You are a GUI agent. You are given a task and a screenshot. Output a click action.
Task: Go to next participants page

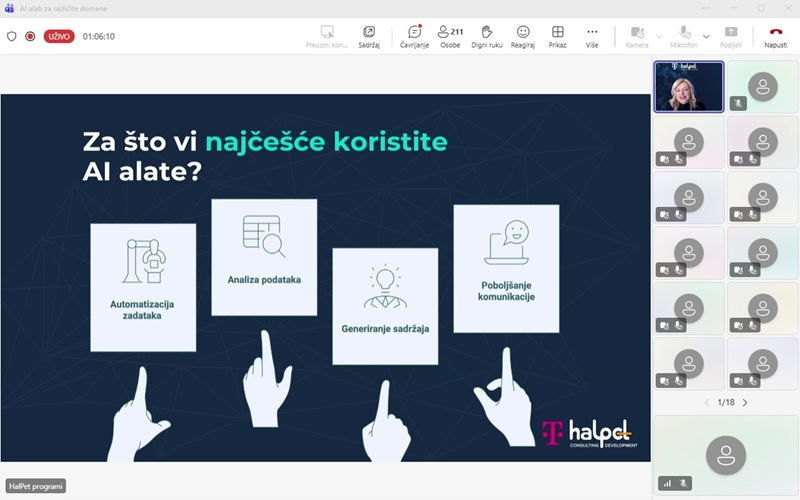pos(745,402)
